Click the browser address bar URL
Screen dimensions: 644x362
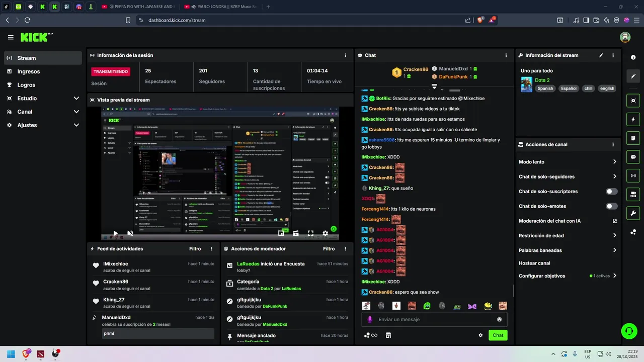(x=177, y=20)
